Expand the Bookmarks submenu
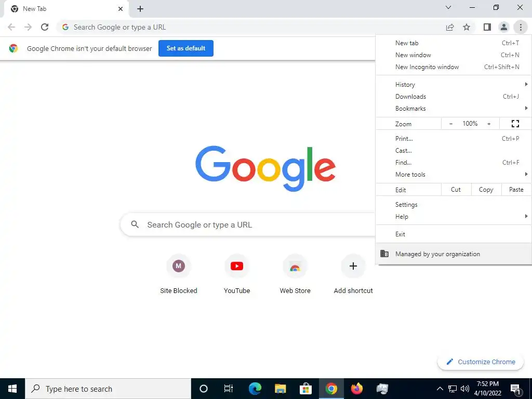The image size is (532, 399). pyautogui.click(x=454, y=109)
